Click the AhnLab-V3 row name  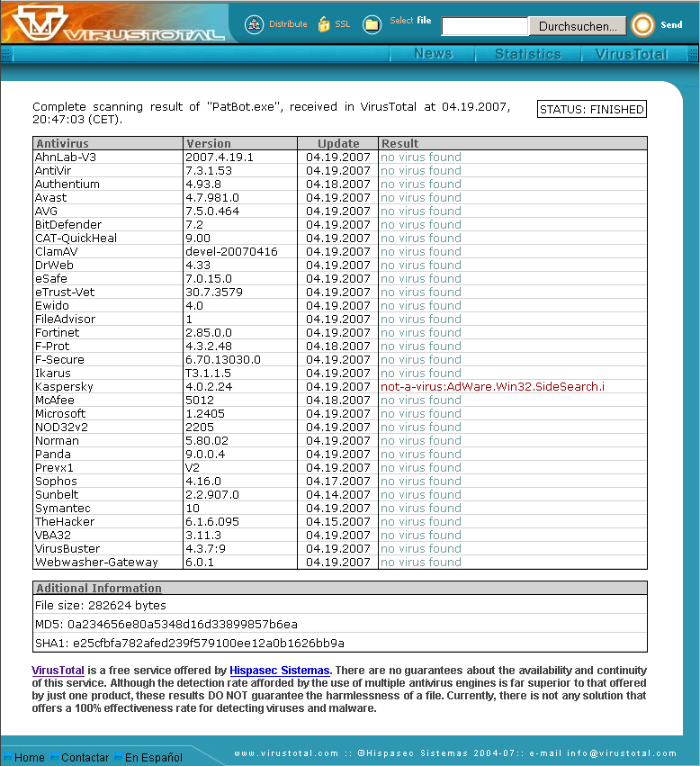pos(66,157)
